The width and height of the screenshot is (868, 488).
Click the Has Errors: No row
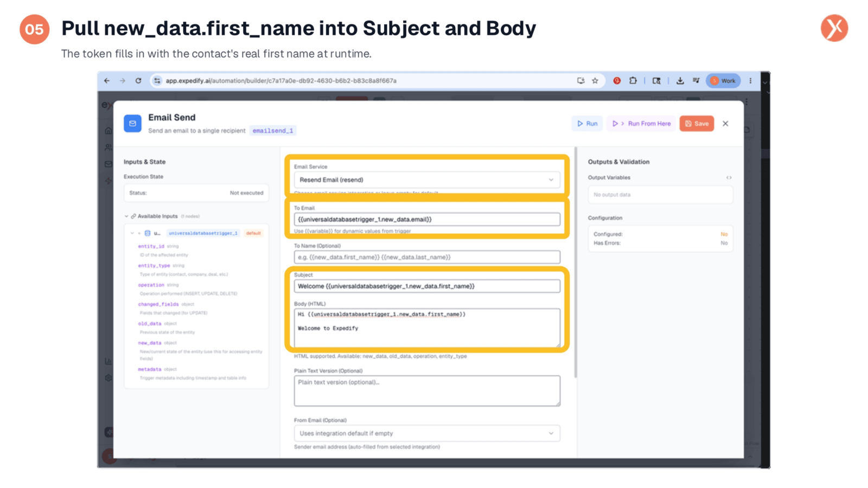[x=660, y=243]
